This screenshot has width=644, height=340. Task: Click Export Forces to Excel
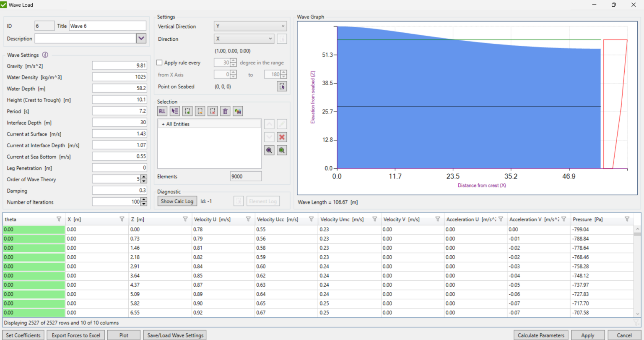(75, 335)
